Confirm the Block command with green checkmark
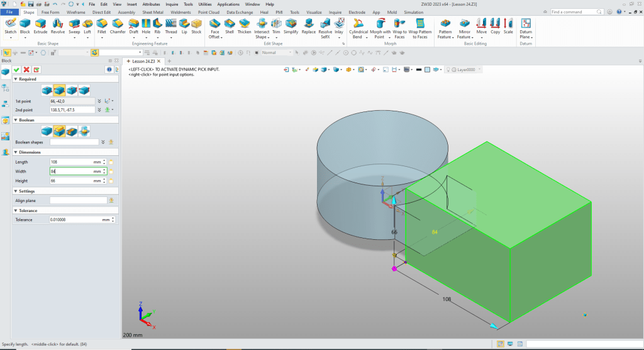The width and height of the screenshot is (644, 350). tap(16, 69)
